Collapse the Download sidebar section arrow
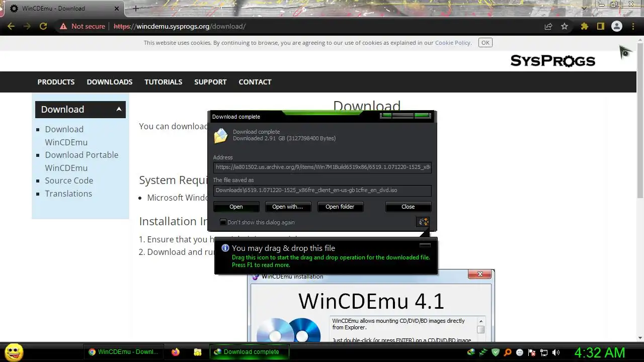The image size is (644, 362). pos(119,109)
